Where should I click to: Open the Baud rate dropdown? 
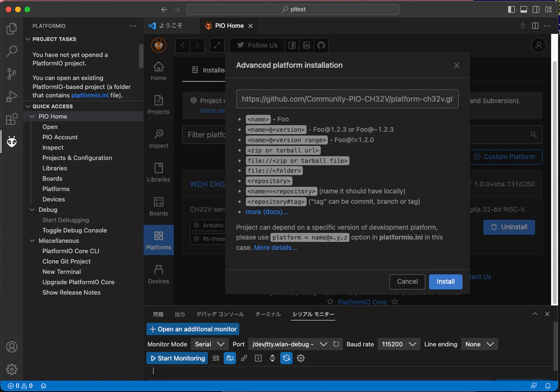pyautogui.click(x=398, y=344)
